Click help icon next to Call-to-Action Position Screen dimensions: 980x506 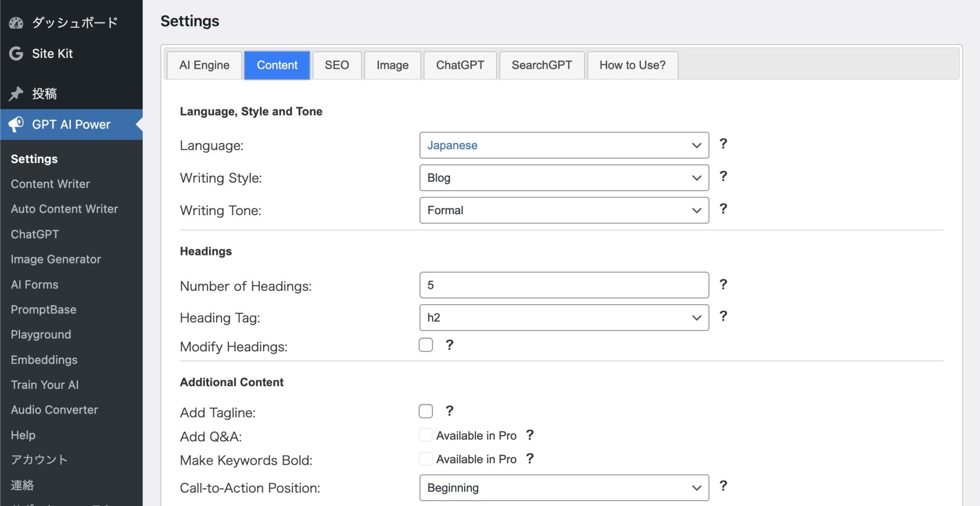pyautogui.click(x=723, y=486)
